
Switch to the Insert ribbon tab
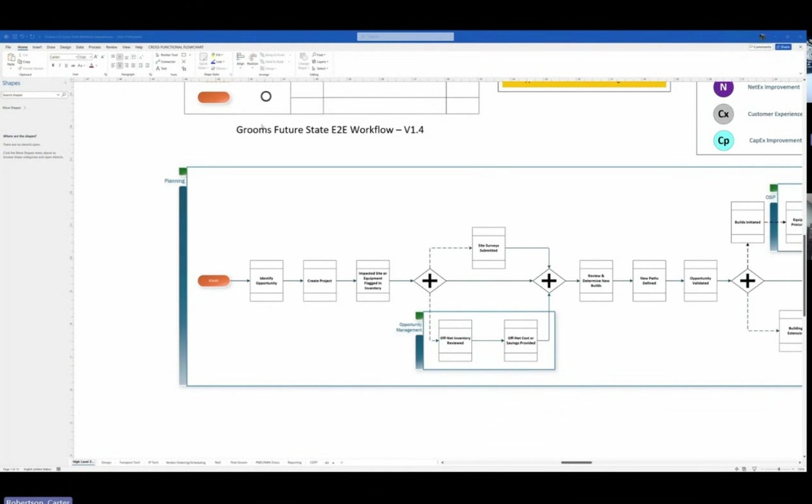coord(37,47)
